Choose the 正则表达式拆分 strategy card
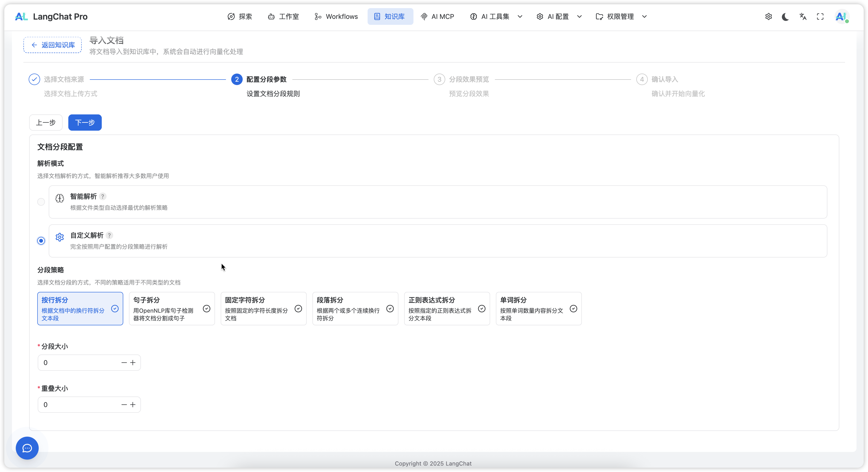This screenshot has width=868, height=472. coord(446,308)
